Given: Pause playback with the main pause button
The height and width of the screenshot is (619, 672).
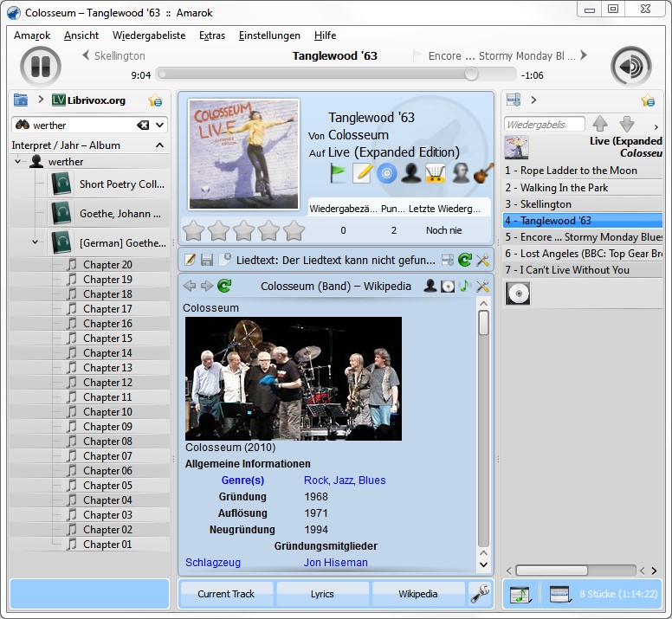Looking at the screenshot, I should [41, 67].
